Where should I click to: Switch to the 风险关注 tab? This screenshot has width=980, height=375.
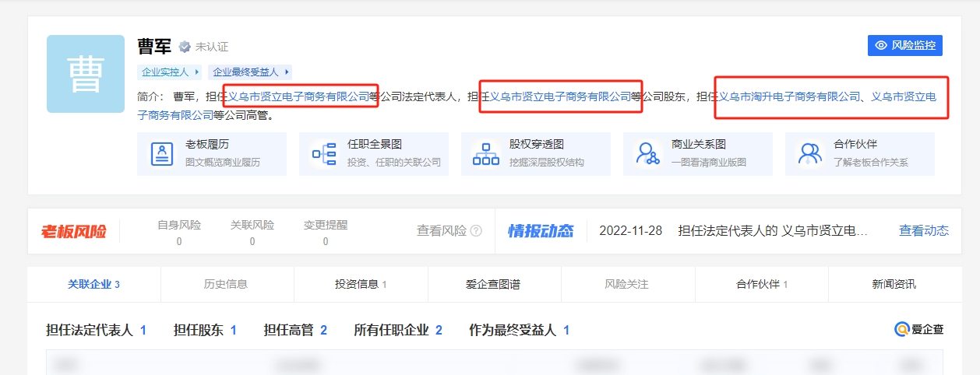click(626, 284)
